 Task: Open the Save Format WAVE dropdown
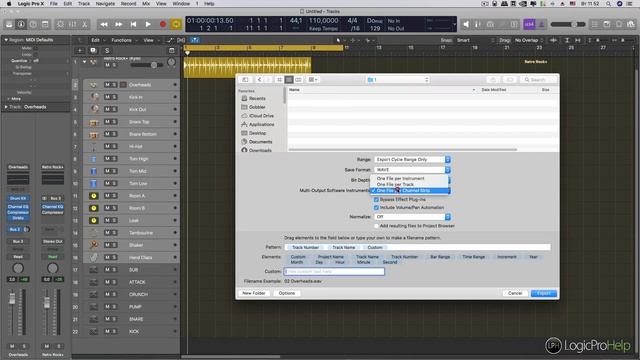click(412, 170)
